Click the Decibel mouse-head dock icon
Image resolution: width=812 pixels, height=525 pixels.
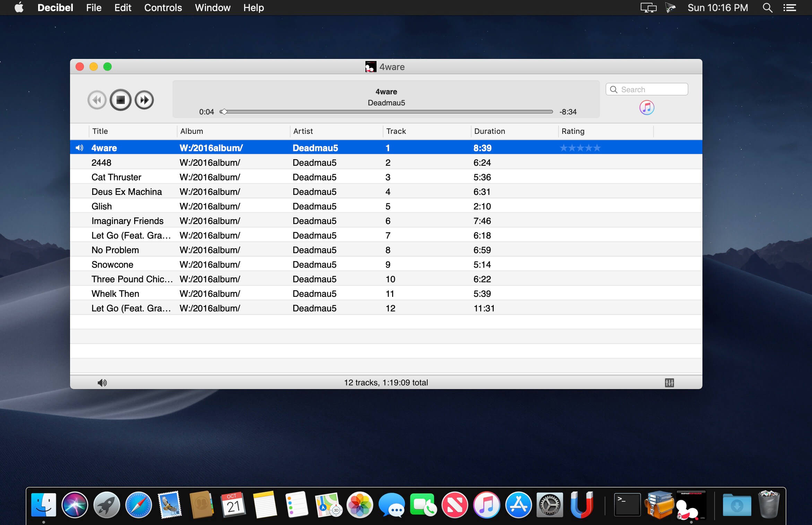coord(690,505)
